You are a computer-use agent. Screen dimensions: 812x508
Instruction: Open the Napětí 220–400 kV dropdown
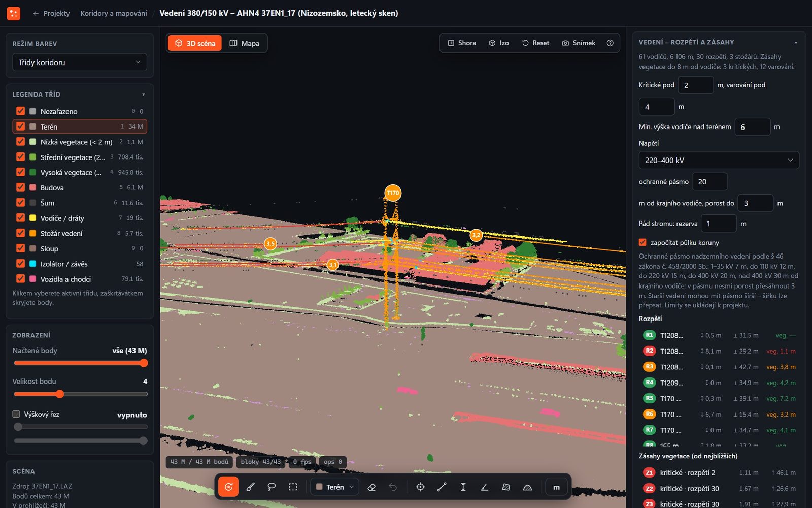[719, 160]
